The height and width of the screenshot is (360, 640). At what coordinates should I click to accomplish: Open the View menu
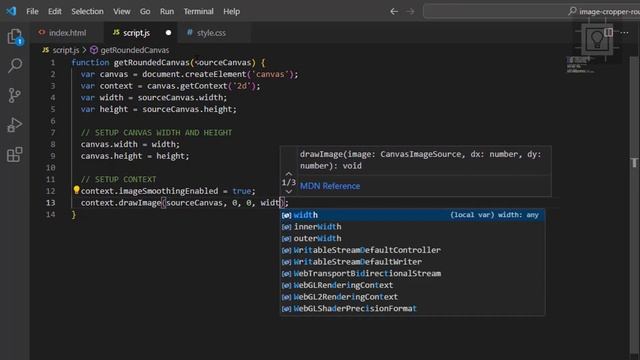click(x=122, y=11)
